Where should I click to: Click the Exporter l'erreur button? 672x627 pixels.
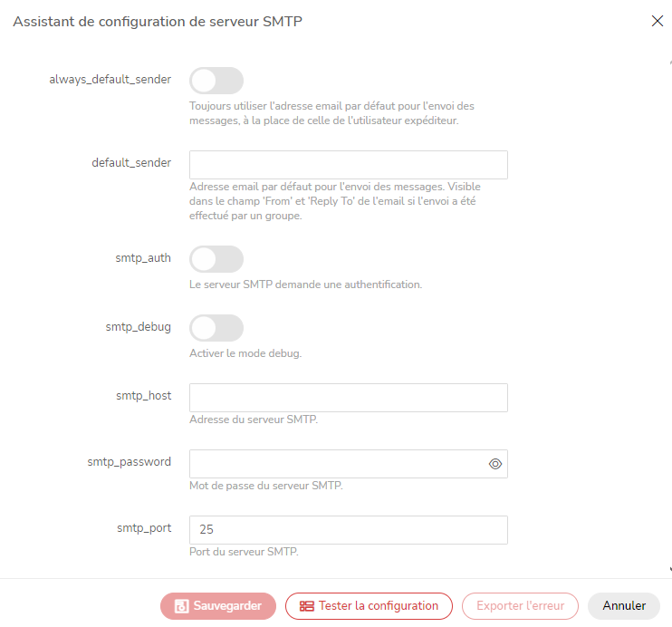520,606
